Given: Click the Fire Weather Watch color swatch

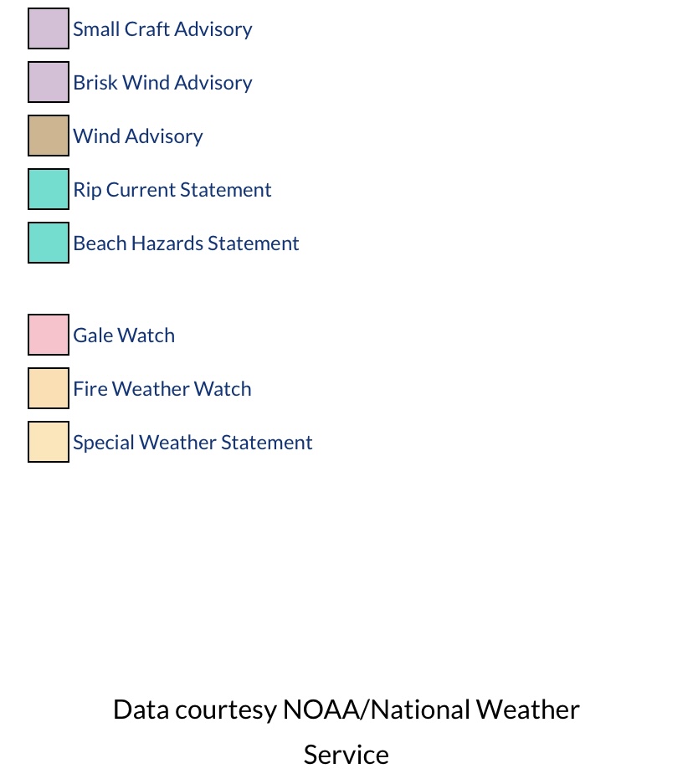Looking at the screenshot, I should point(49,388).
